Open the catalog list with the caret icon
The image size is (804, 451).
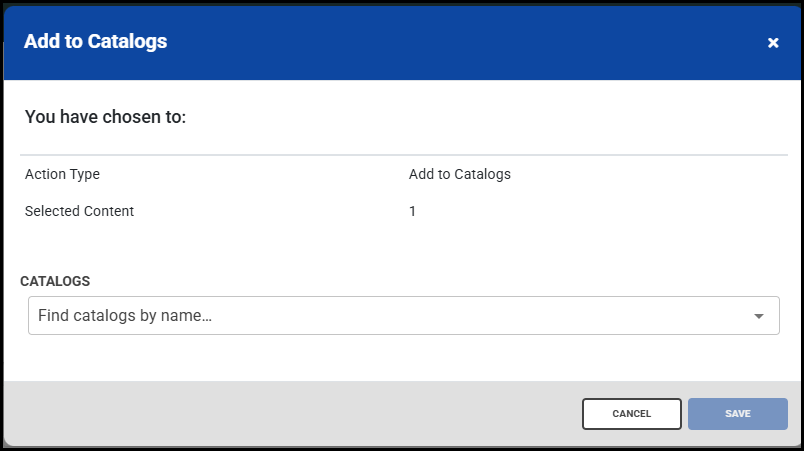[x=759, y=316]
